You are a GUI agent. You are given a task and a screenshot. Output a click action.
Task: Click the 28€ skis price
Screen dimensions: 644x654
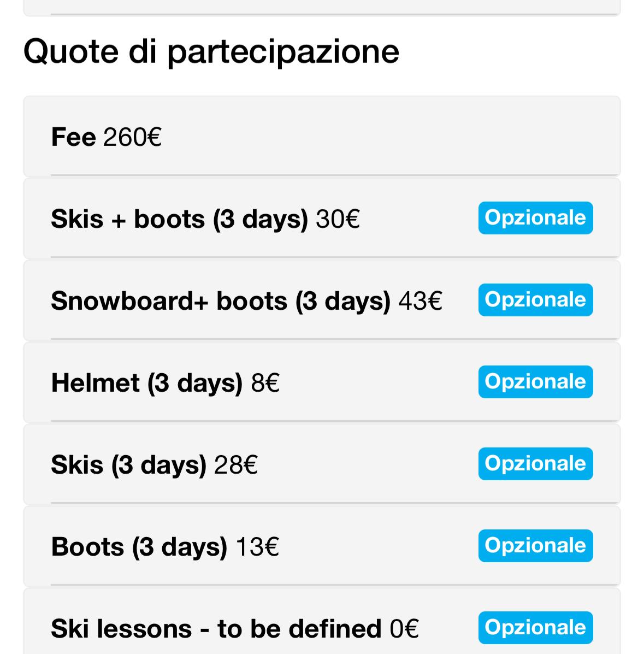(236, 464)
